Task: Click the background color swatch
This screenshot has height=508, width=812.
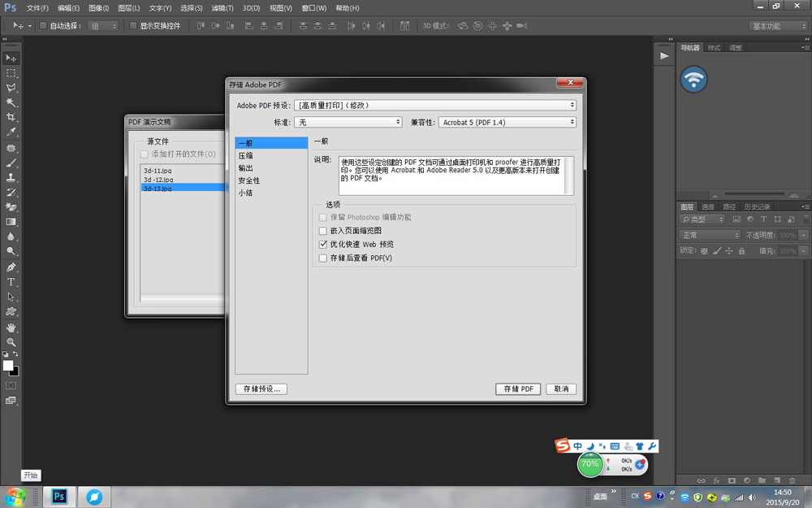Action: click(15, 371)
